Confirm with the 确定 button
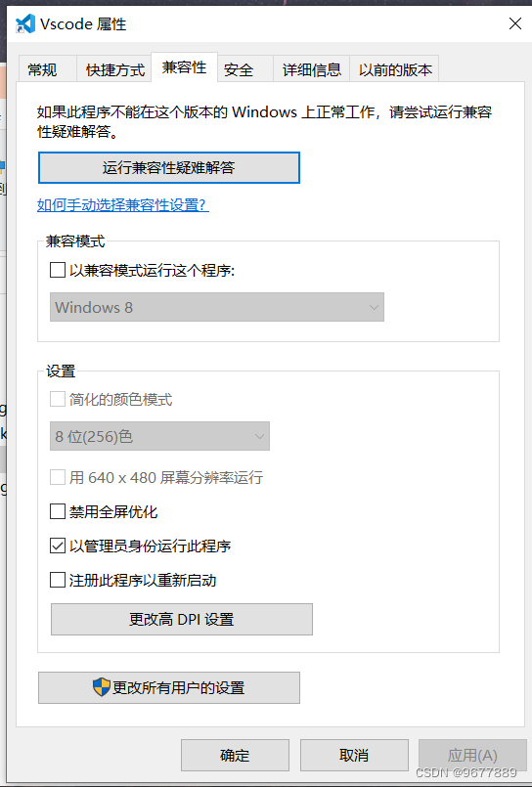 point(235,755)
